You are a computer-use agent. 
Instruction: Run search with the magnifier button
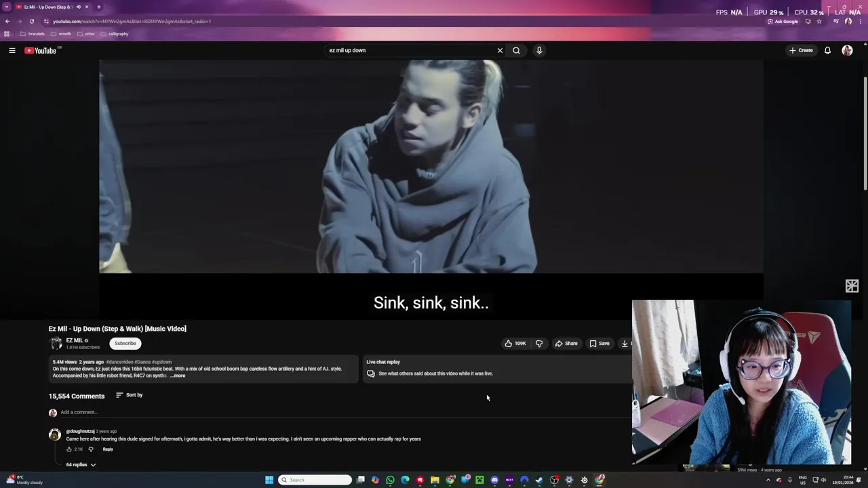(x=516, y=50)
